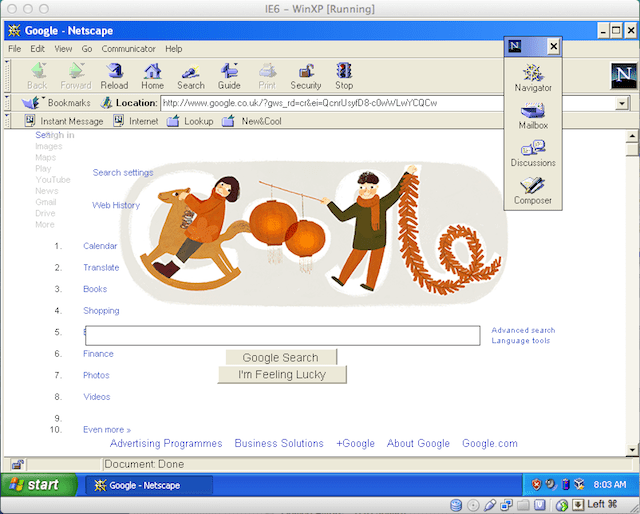
Task: Close the floating component bar
Action: click(553, 47)
